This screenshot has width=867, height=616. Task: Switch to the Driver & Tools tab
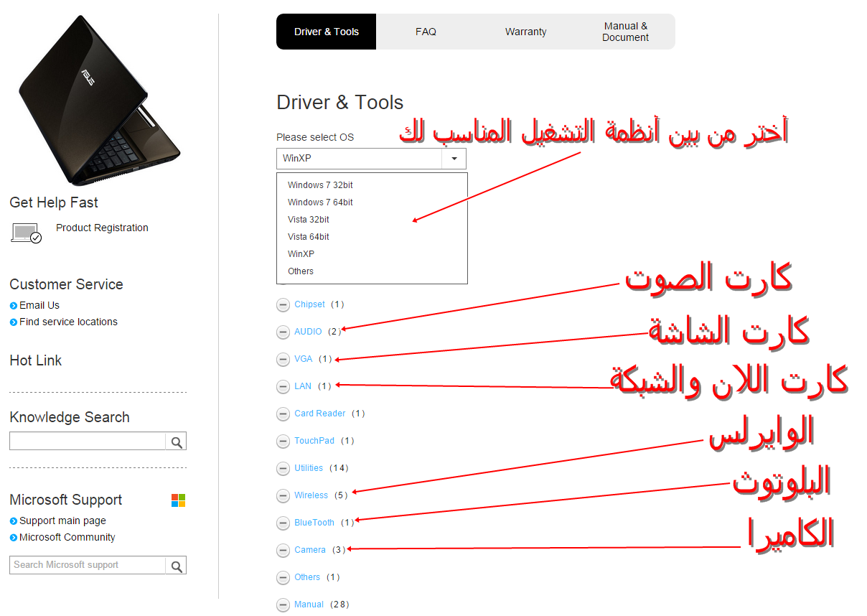(327, 32)
